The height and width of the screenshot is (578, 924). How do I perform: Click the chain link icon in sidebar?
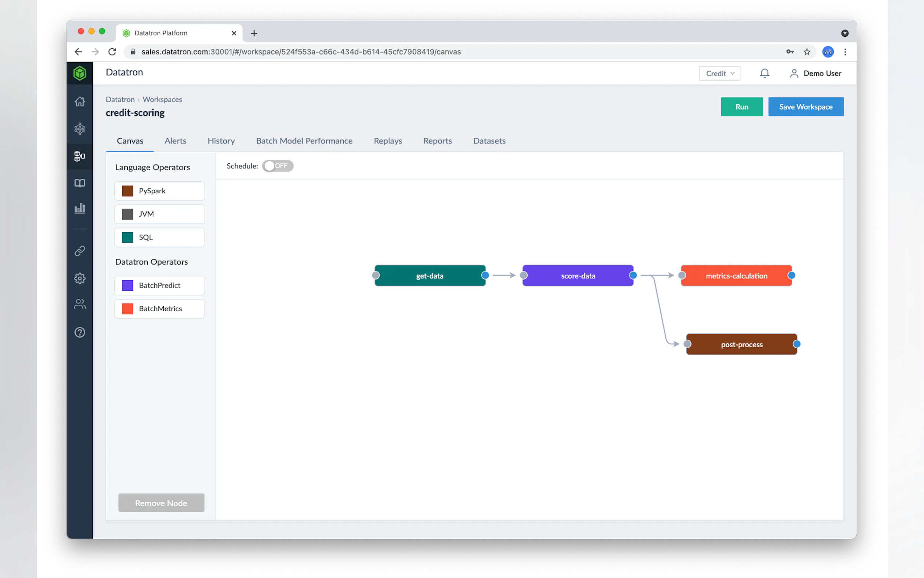(x=79, y=251)
